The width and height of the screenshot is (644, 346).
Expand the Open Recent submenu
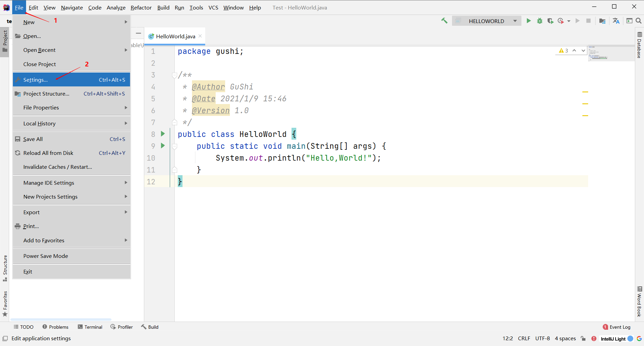tap(71, 50)
